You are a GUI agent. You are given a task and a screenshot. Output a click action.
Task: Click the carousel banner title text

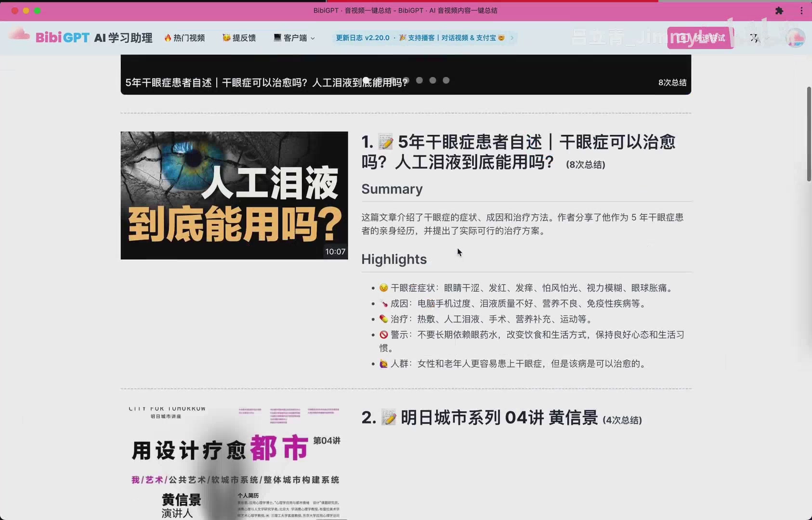point(266,83)
